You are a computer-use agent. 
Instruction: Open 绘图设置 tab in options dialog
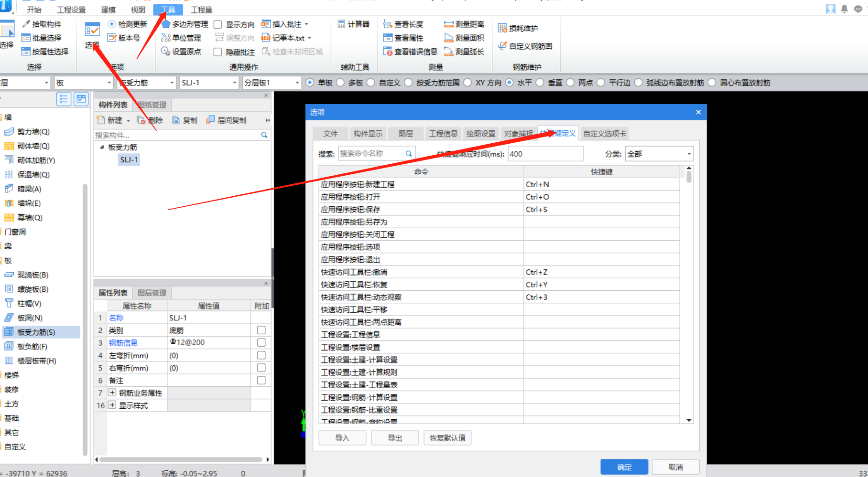[x=480, y=133]
